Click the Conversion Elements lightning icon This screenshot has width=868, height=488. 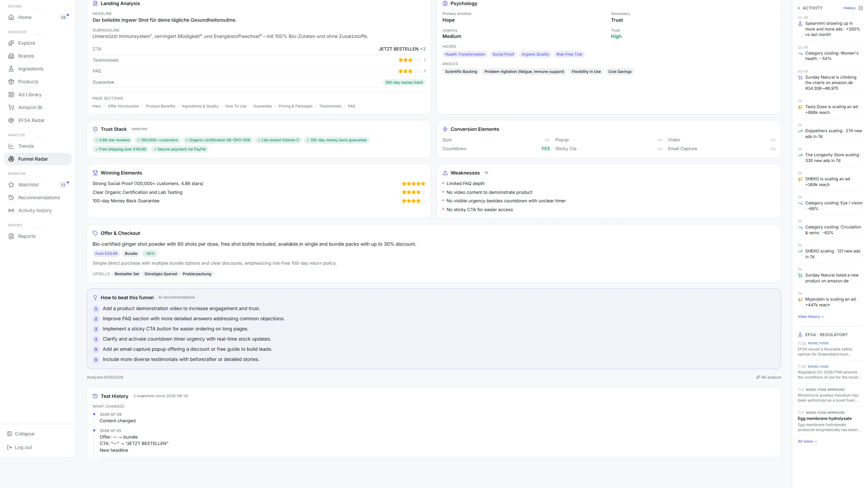point(445,129)
